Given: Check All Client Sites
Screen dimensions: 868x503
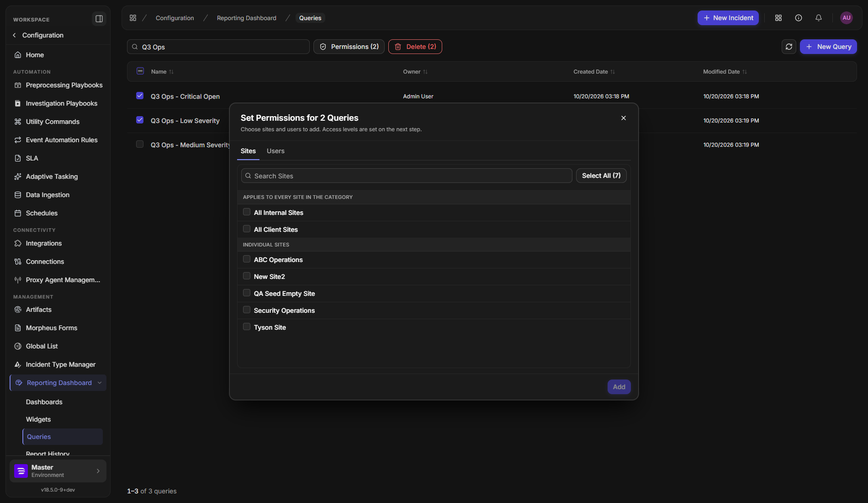Looking at the screenshot, I should [x=247, y=229].
